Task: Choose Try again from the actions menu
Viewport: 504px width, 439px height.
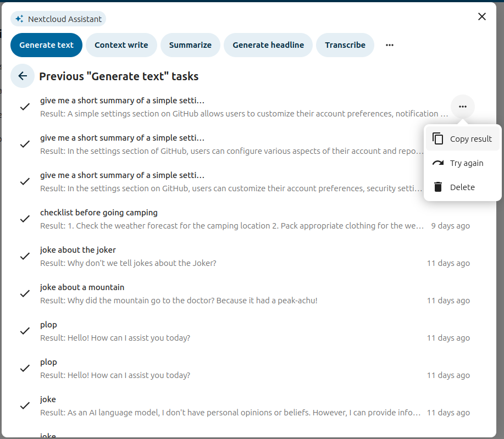Action: coord(467,163)
